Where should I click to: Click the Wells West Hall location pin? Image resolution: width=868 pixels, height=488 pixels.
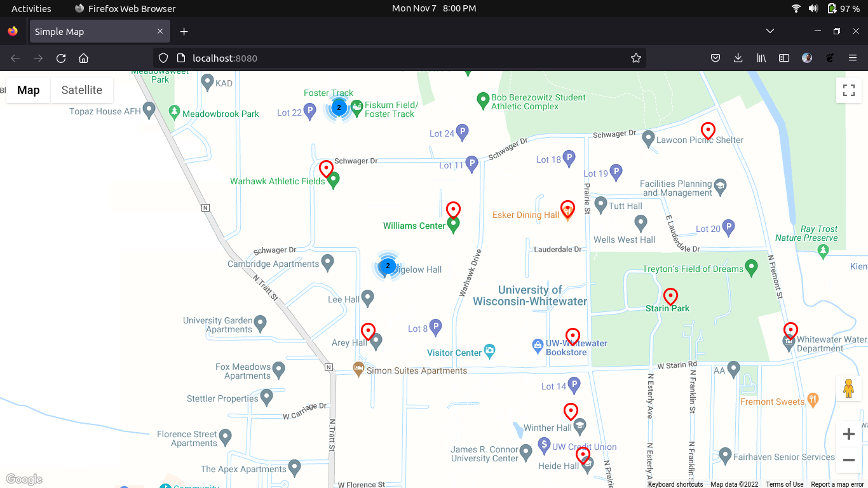[x=641, y=223]
